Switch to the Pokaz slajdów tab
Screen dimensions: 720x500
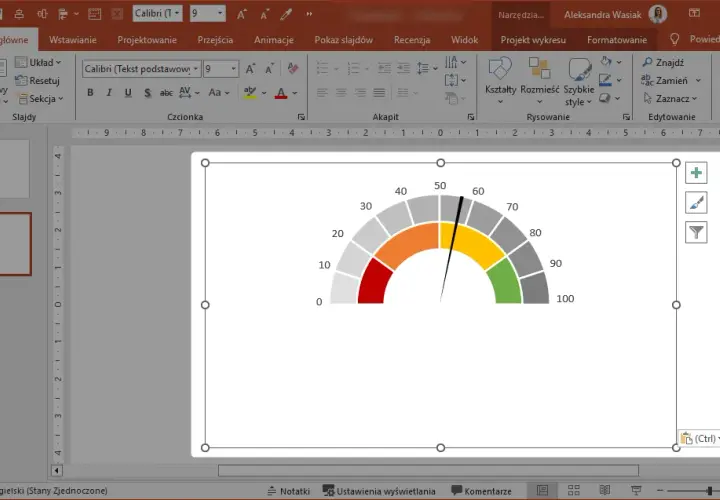(343, 40)
